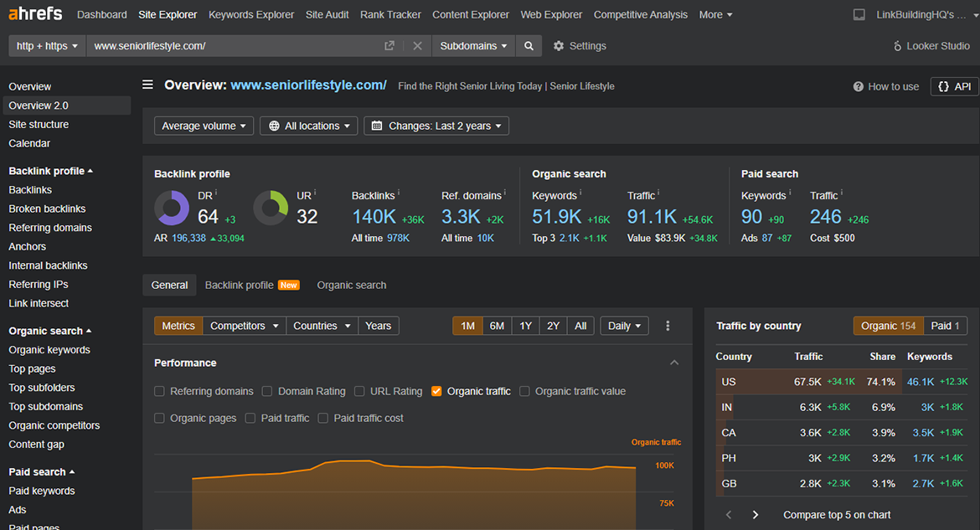Viewport: 980px width, 530px height.
Task: Open Site structure in sidebar
Action: pyautogui.click(x=39, y=125)
